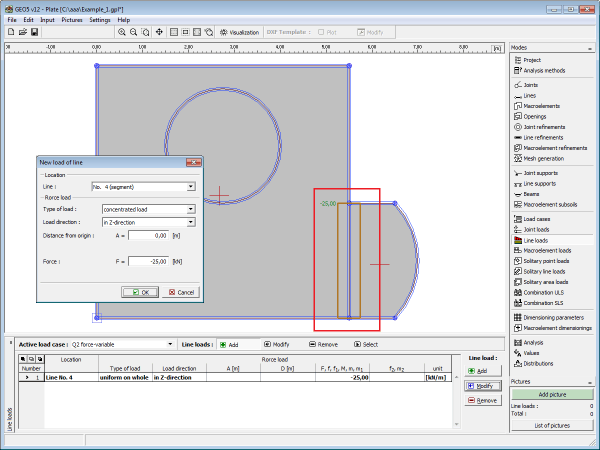Screen dimensions: 600x450
Task: Switch to Beams mode
Action: point(527,194)
